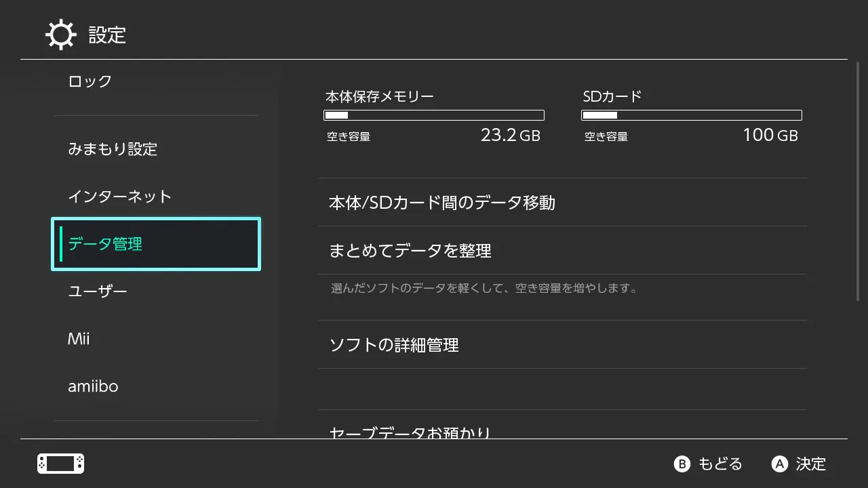This screenshot has height=488, width=868.
Task: Select ロック in the sidebar
Action: click(x=90, y=81)
